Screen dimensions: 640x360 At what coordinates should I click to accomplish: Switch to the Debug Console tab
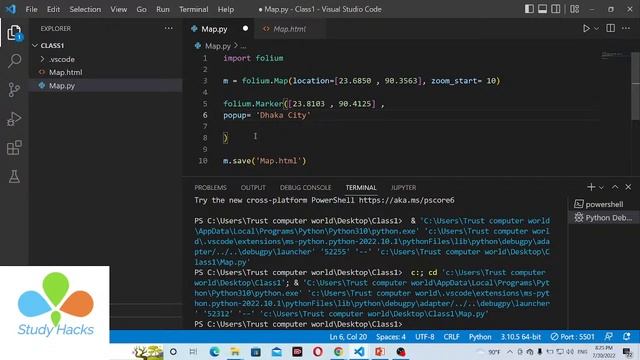(x=305, y=187)
